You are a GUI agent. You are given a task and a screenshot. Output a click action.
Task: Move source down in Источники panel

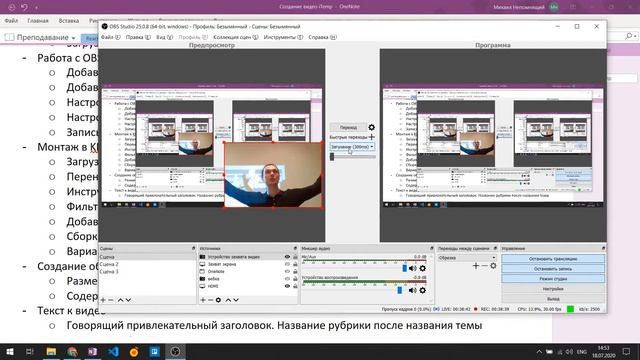[236, 300]
